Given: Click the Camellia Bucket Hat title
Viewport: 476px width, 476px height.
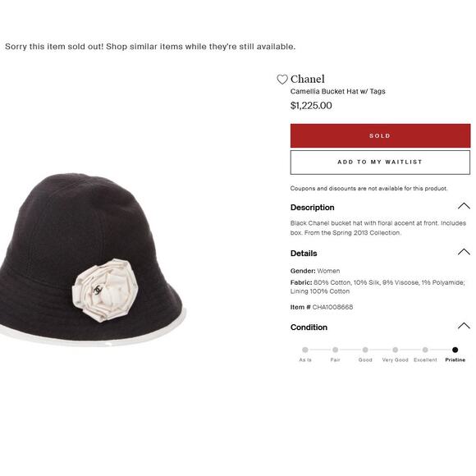Looking at the screenshot, I should point(337,91).
